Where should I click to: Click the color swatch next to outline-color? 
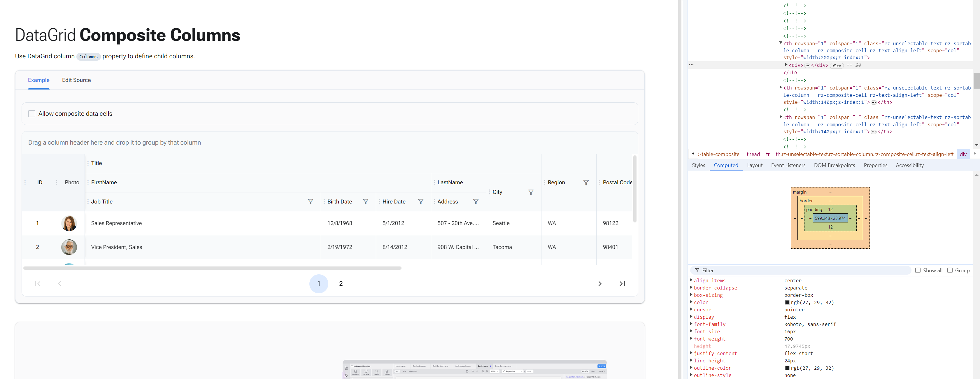(788, 368)
